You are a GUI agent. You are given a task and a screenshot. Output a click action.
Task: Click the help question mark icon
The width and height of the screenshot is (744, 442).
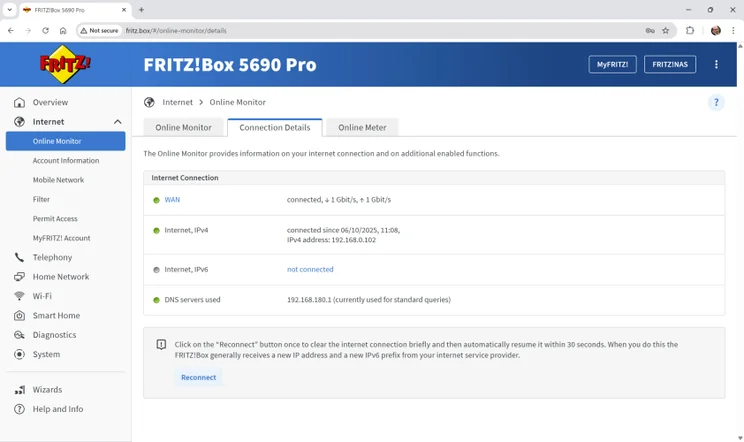coord(716,102)
